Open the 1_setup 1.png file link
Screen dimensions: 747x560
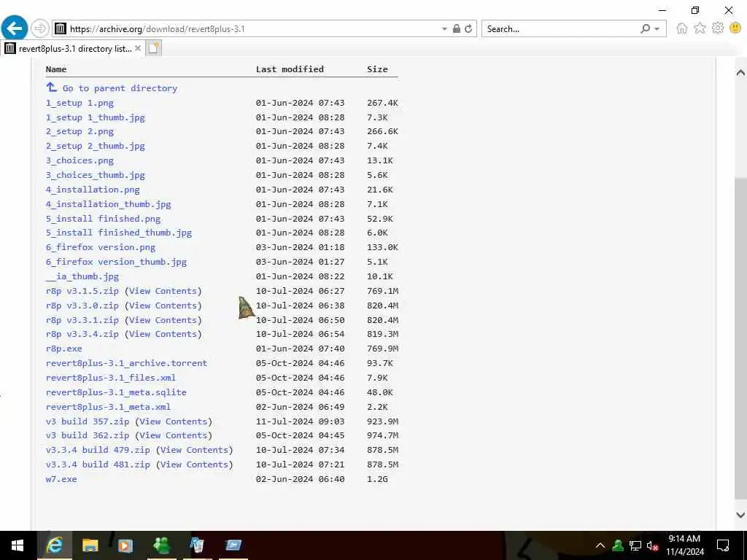tap(80, 103)
